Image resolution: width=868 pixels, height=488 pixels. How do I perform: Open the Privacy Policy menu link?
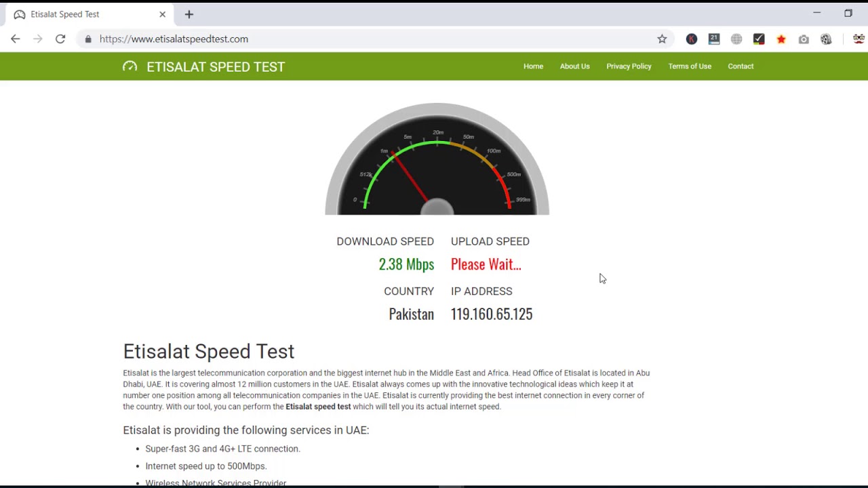629,66
